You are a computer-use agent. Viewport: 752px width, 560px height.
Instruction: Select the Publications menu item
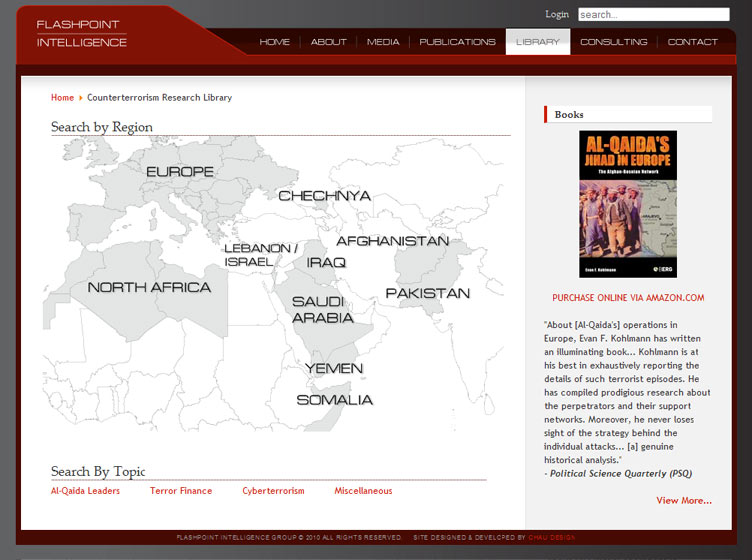click(x=457, y=42)
